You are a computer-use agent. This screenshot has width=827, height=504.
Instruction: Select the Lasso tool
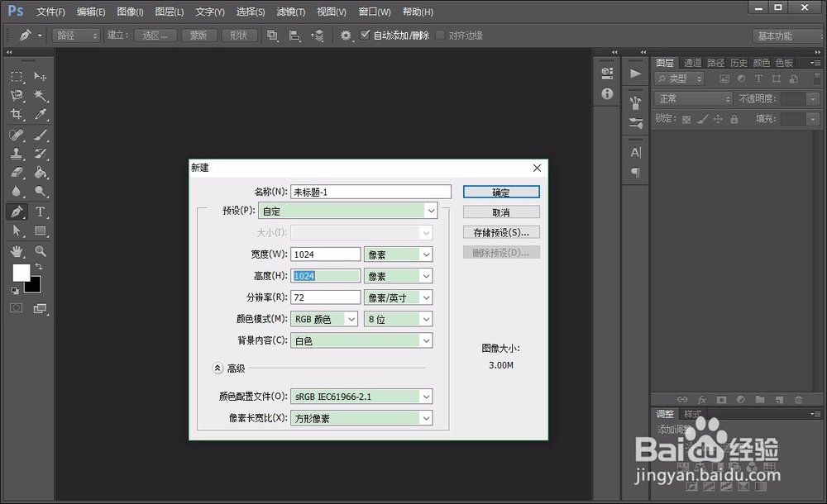[17, 95]
